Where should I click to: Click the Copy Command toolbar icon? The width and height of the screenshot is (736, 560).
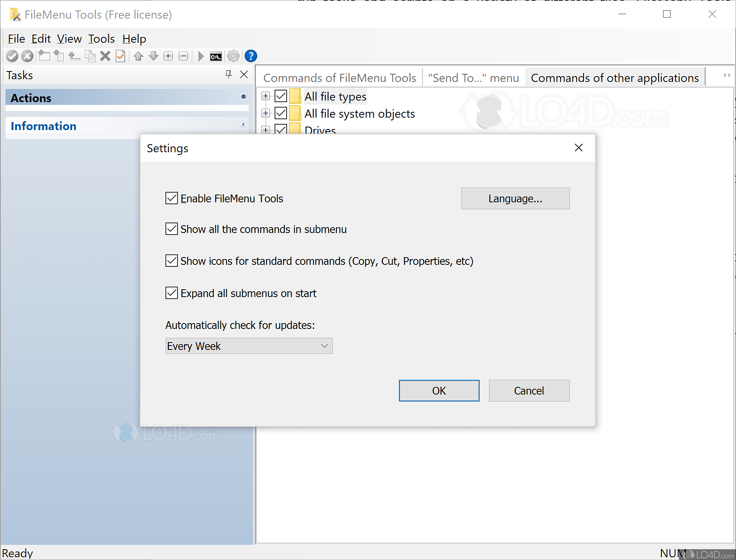pyautogui.click(x=90, y=56)
